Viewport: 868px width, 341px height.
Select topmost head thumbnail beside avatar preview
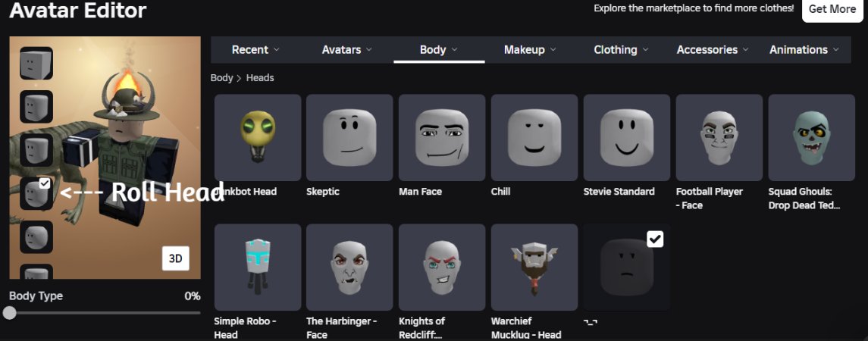pyautogui.click(x=36, y=63)
